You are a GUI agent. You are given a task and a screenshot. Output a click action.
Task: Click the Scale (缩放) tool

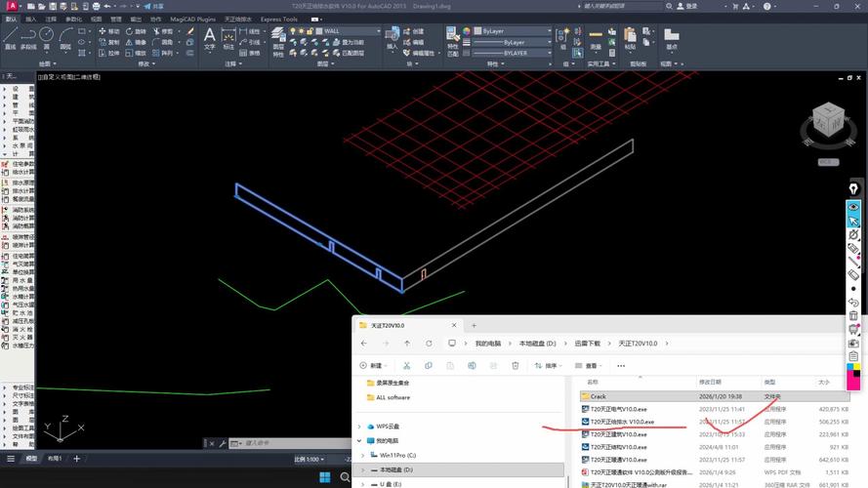tap(136, 53)
